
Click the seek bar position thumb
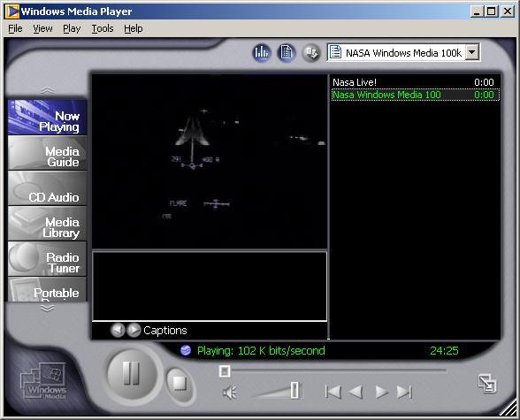(x=225, y=371)
